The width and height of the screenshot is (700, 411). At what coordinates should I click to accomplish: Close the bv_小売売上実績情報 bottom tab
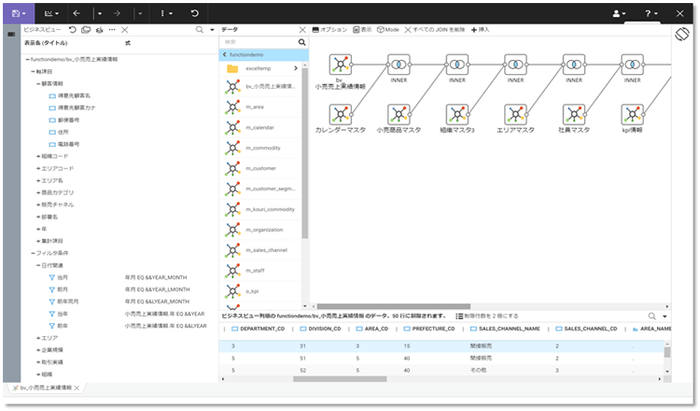[77, 388]
